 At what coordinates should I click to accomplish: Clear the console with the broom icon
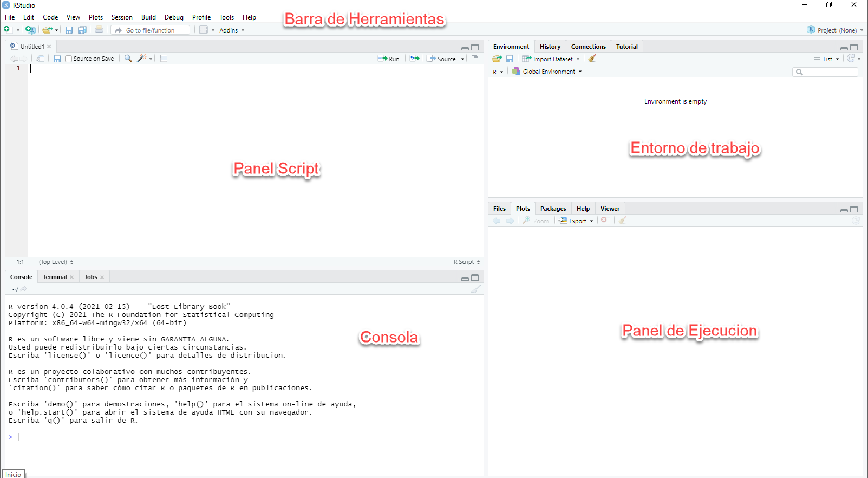475,289
